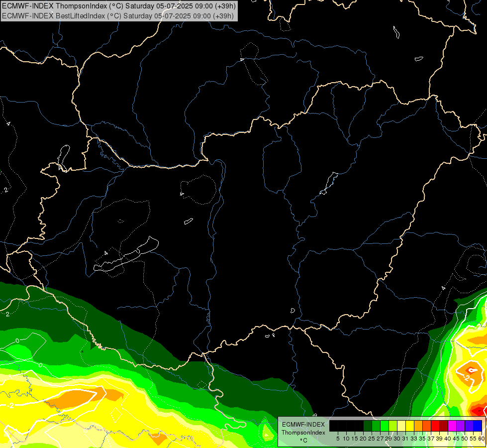Click the legend tick label 27
Viewport: 487px width, 448px height.
pyautogui.click(x=380, y=439)
